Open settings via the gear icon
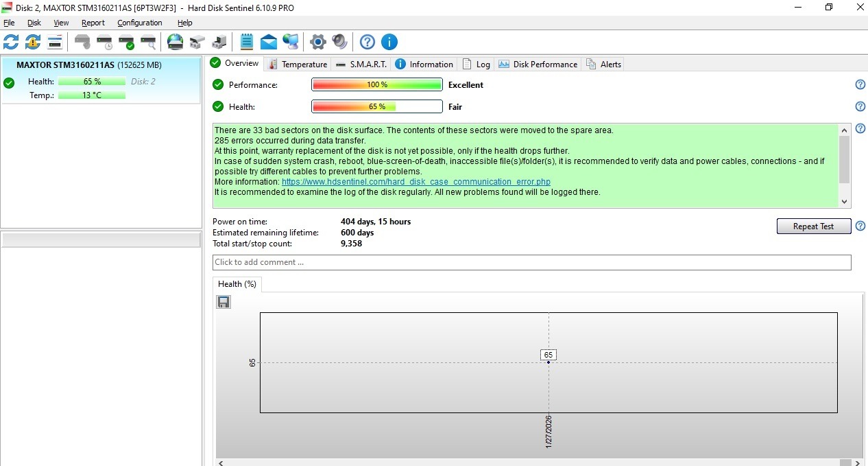Viewport: 868px width, 466px height. click(317, 42)
